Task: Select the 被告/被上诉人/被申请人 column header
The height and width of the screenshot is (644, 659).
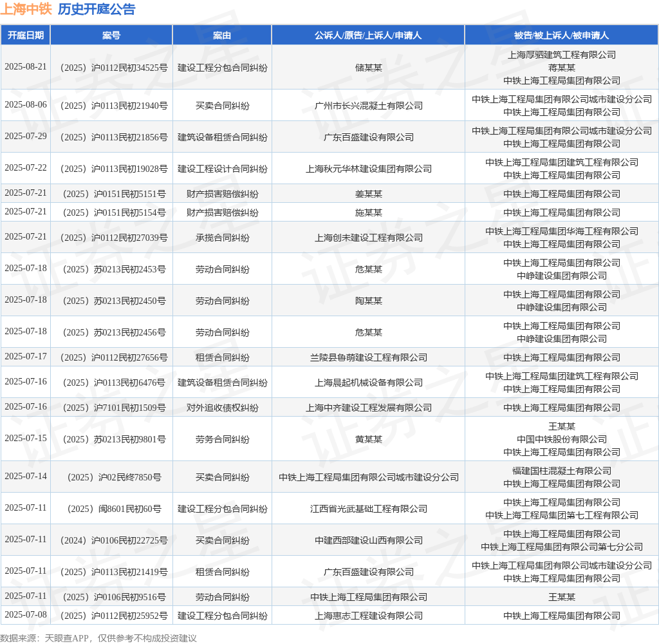Action: (x=561, y=35)
